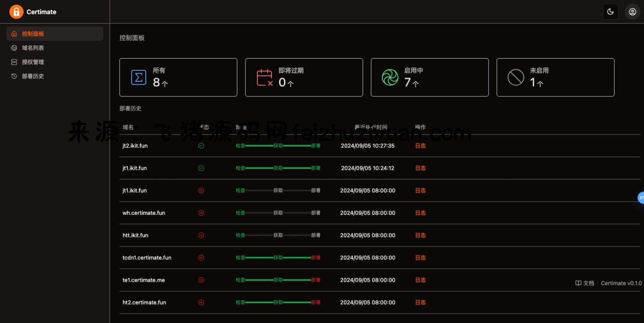
Task: Click the Certimate orange lock logo
Action: [x=16, y=12]
